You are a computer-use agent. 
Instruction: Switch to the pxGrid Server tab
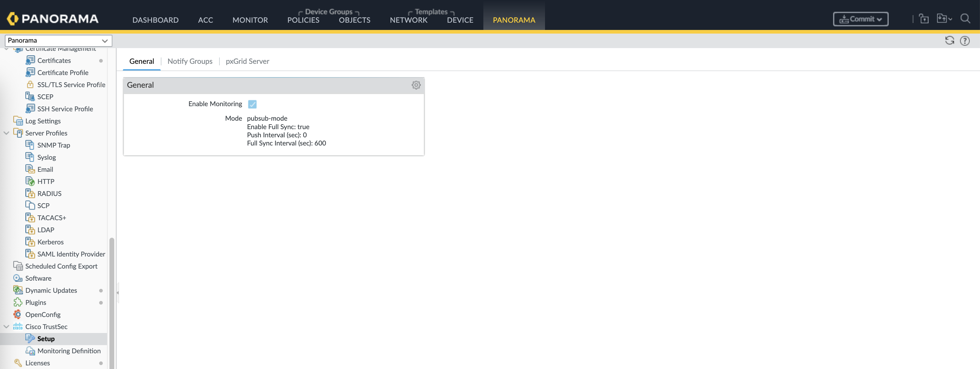(247, 61)
